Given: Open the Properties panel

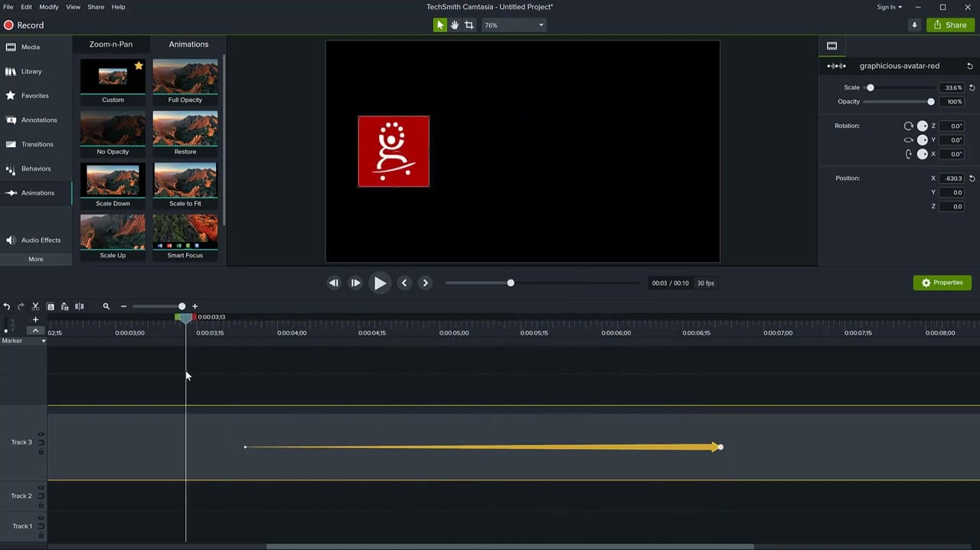Looking at the screenshot, I should click(x=942, y=282).
